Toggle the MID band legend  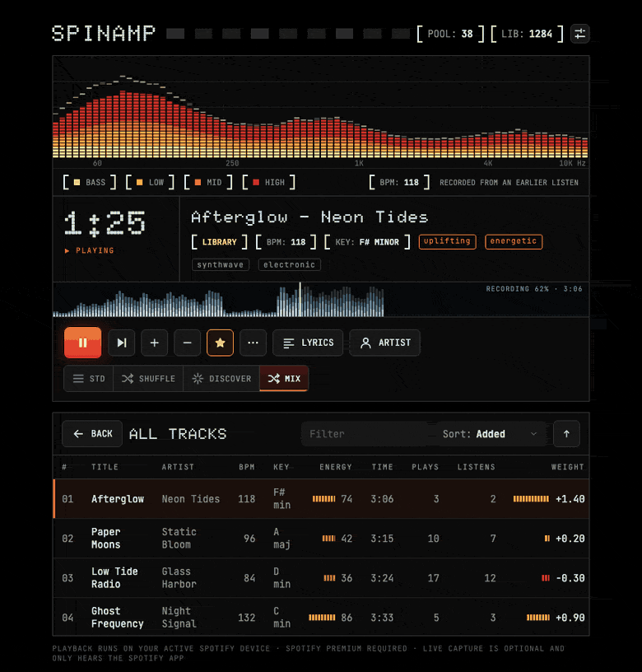[x=208, y=182]
